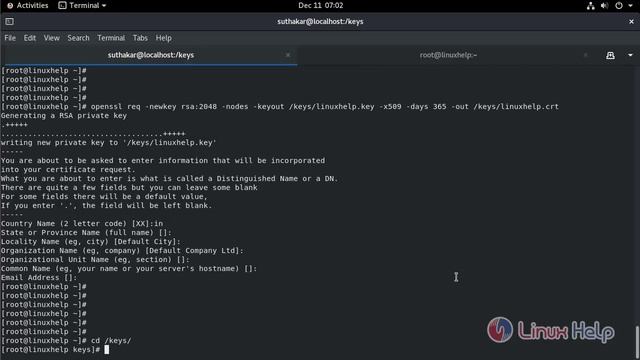Open the View menu

[x=51, y=38]
